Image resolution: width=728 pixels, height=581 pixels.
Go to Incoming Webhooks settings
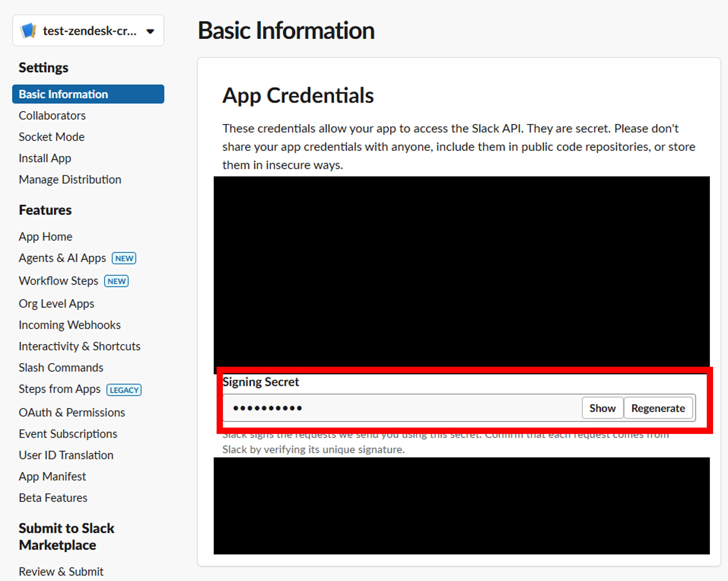coord(70,325)
